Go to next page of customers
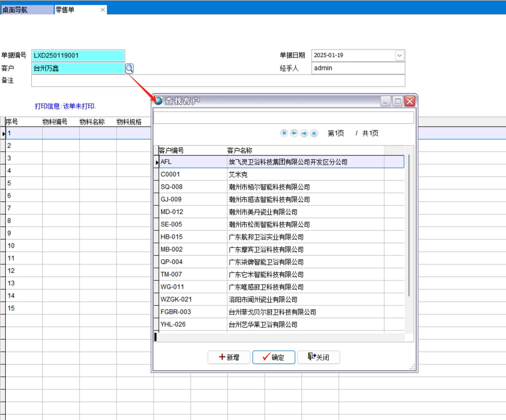506x420 pixels. (x=304, y=133)
